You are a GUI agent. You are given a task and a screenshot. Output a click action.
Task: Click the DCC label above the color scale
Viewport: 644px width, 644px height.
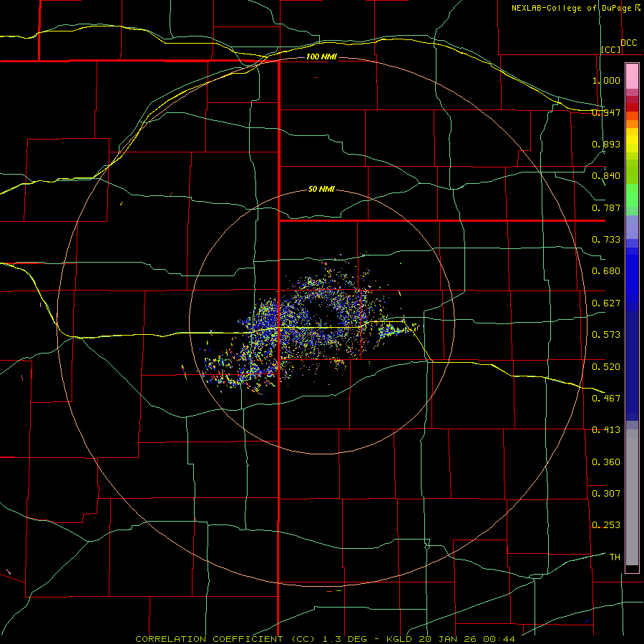tap(629, 42)
